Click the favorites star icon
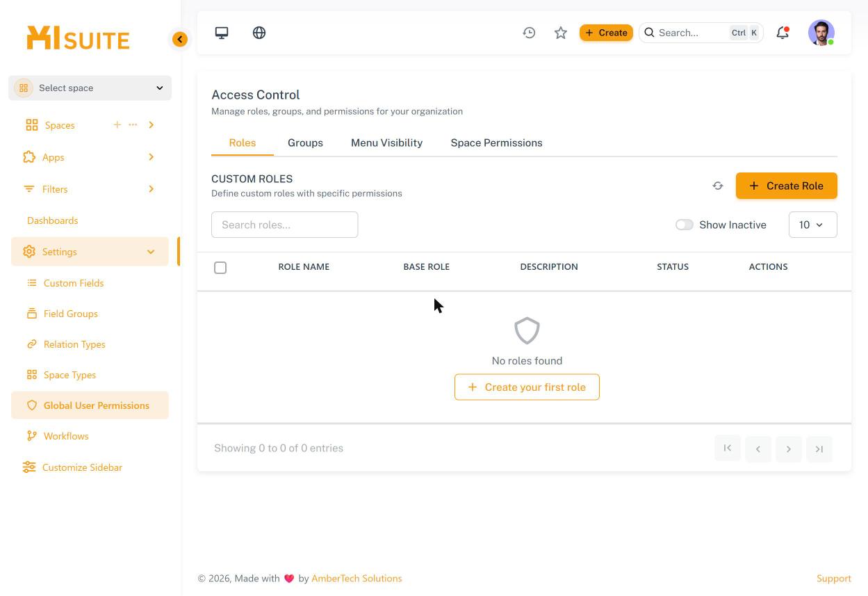 [561, 33]
